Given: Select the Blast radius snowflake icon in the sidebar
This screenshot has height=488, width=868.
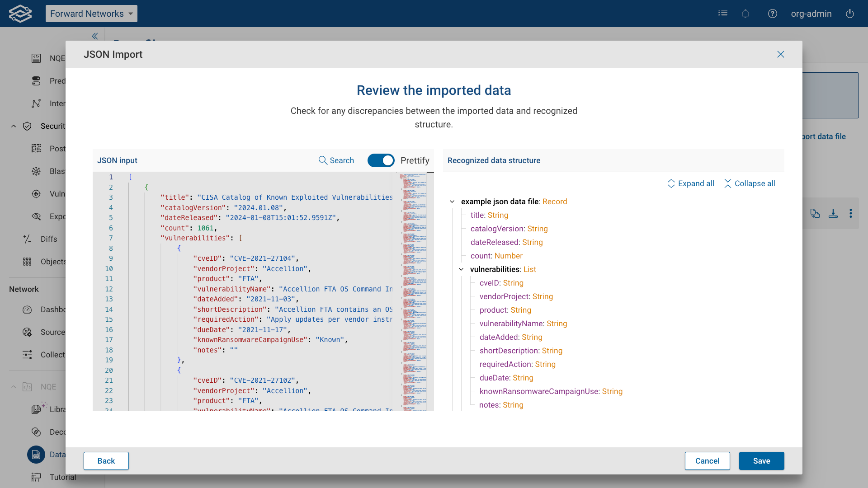Looking at the screenshot, I should (36, 171).
